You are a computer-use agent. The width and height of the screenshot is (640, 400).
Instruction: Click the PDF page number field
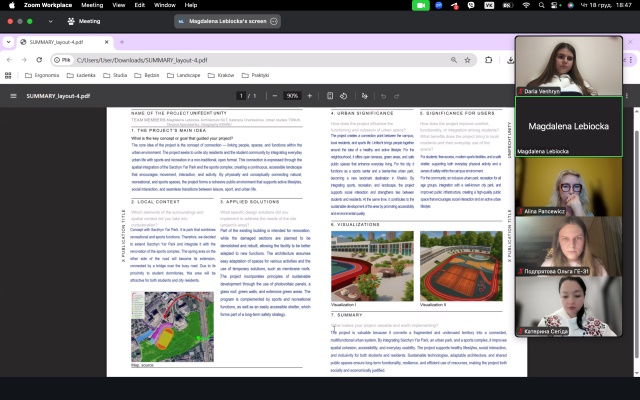(x=241, y=96)
